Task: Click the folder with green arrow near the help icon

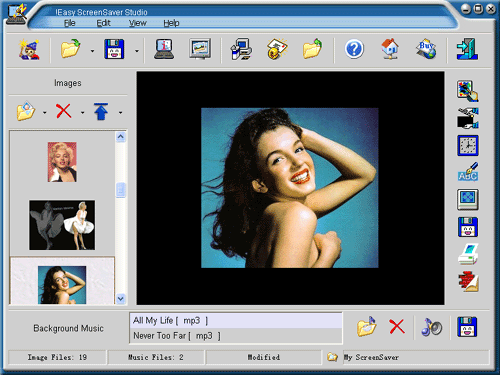Action: [313, 48]
